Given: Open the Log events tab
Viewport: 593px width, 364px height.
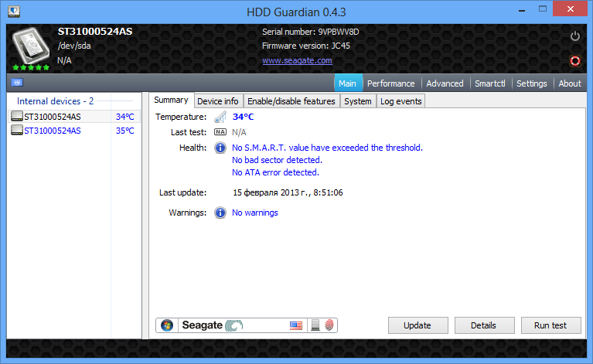Looking at the screenshot, I should click(x=401, y=101).
